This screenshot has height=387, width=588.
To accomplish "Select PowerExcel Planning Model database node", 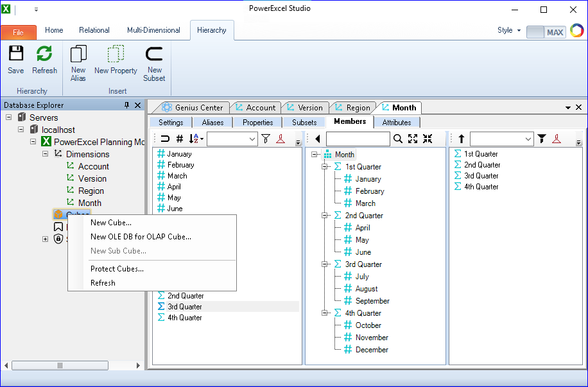I will click(x=99, y=142).
